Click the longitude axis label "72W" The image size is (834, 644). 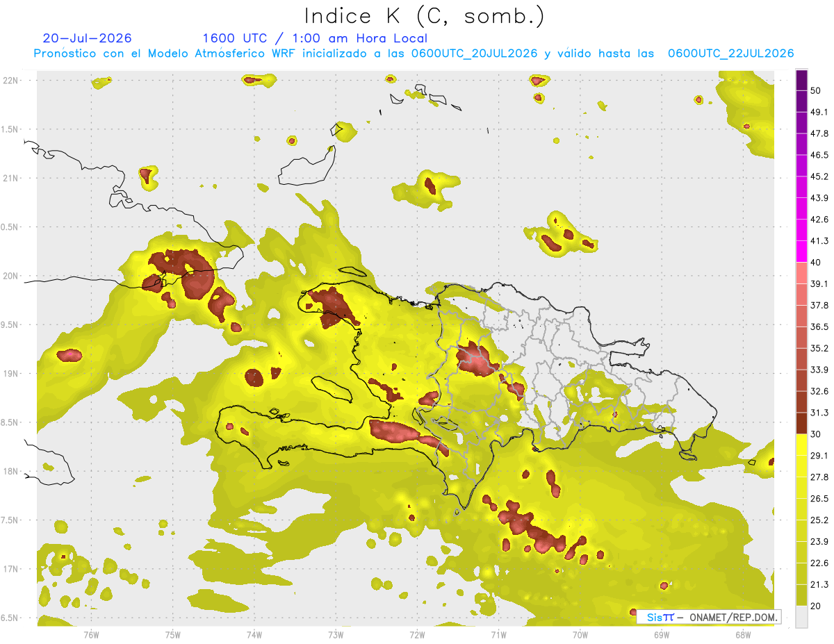click(x=417, y=634)
